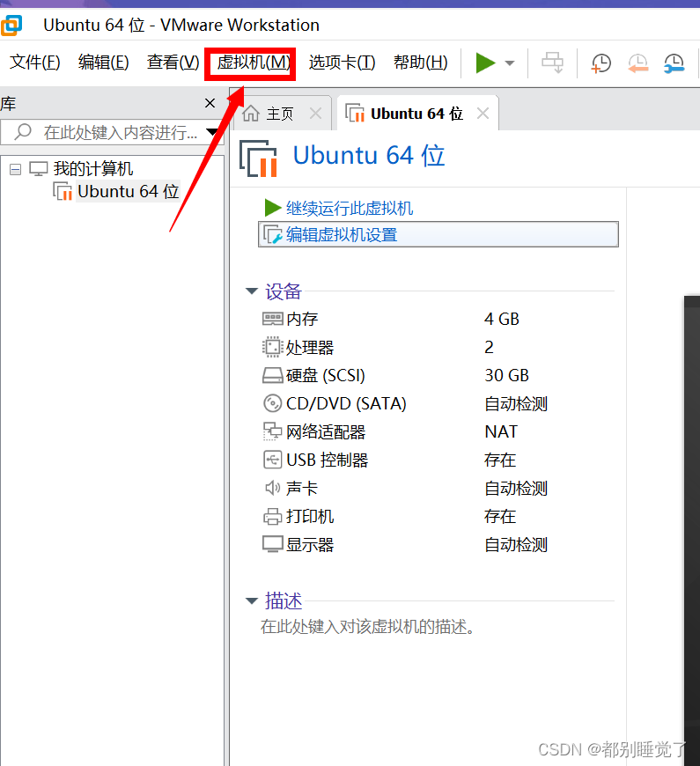700x766 pixels.
Task: Click the description field 在此处键入对该虚拟机的描述
Action: pos(367,627)
